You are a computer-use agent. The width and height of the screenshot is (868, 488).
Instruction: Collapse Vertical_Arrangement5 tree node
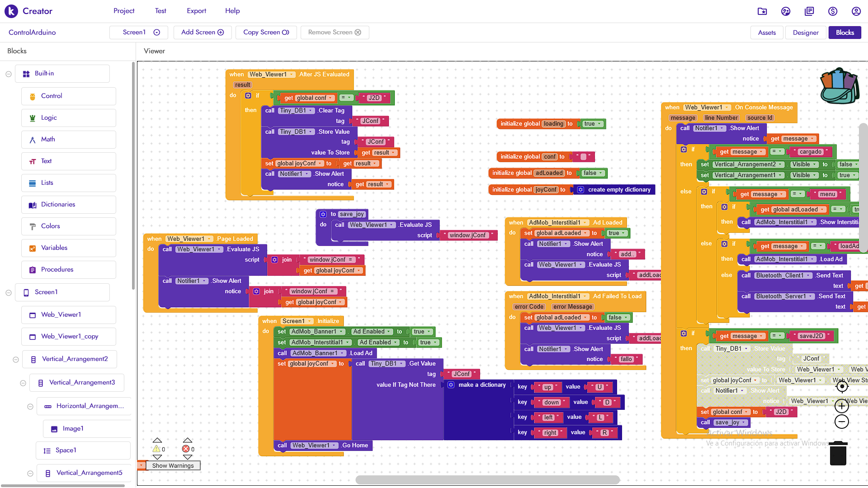pyautogui.click(x=30, y=474)
